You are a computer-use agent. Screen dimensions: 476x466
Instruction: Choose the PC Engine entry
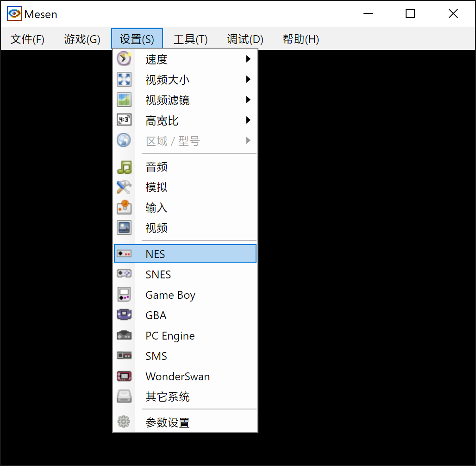(185, 336)
